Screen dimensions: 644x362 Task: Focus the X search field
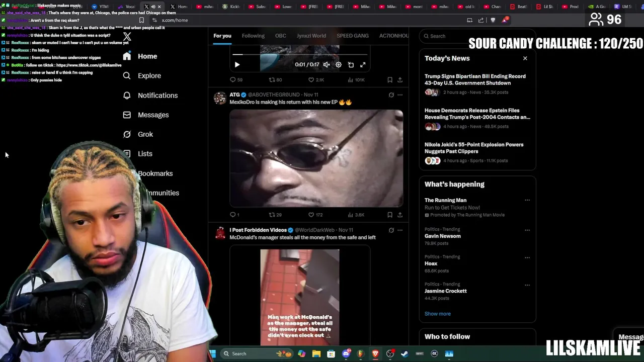(477, 36)
